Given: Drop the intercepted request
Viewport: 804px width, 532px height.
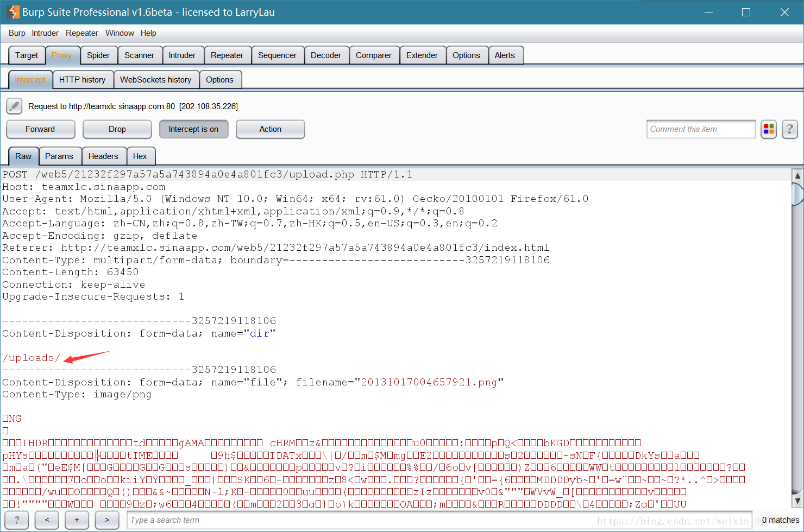Looking at the screenshot, I should coord(117,129).
